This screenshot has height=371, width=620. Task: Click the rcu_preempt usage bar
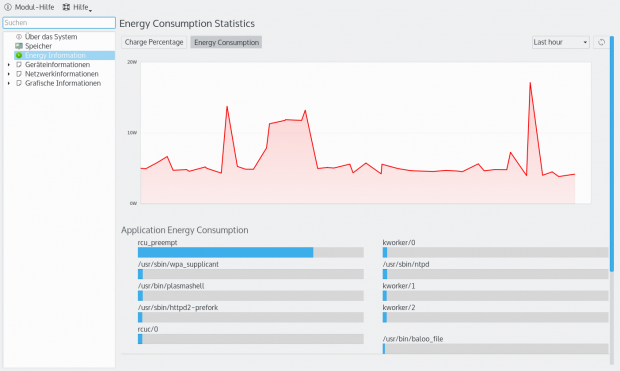(x=251, y=252)
